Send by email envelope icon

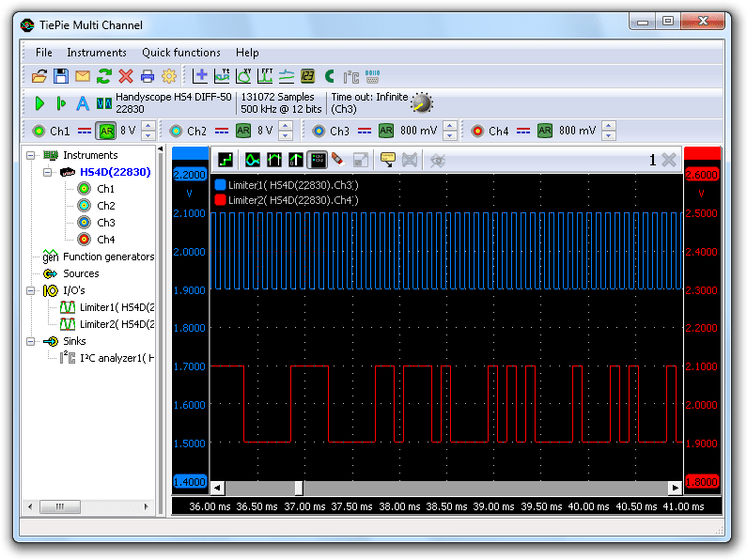(x=83, y=76)
